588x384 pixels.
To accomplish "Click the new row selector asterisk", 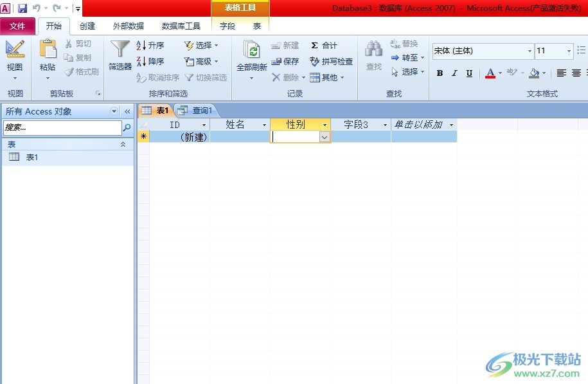I will tap(143, 137).
